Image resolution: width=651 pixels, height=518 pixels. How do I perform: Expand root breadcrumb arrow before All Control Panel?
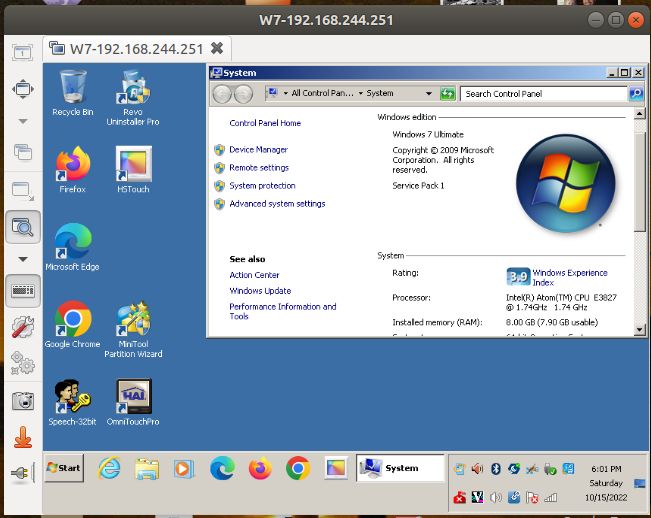click(286, 93)
